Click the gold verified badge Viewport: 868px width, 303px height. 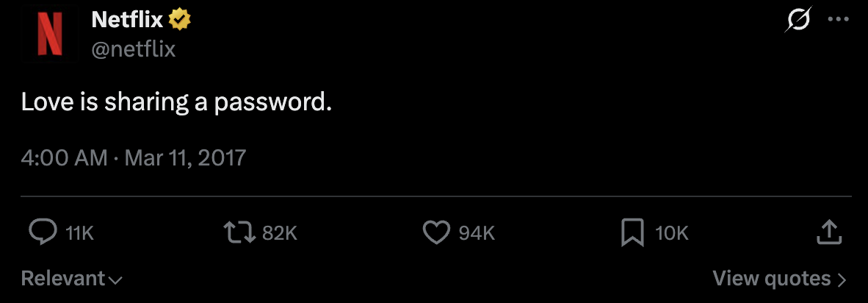pos(180,21)
